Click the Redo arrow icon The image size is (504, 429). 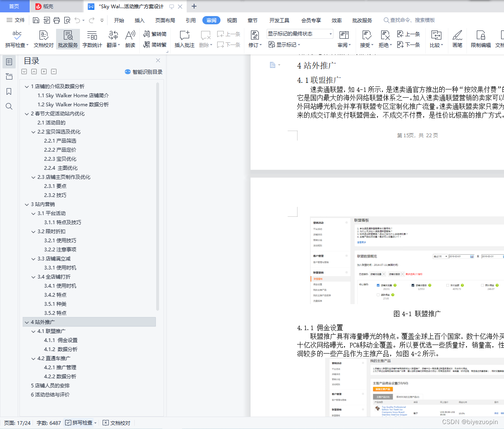pyautogui.click(x=91, y=20)
